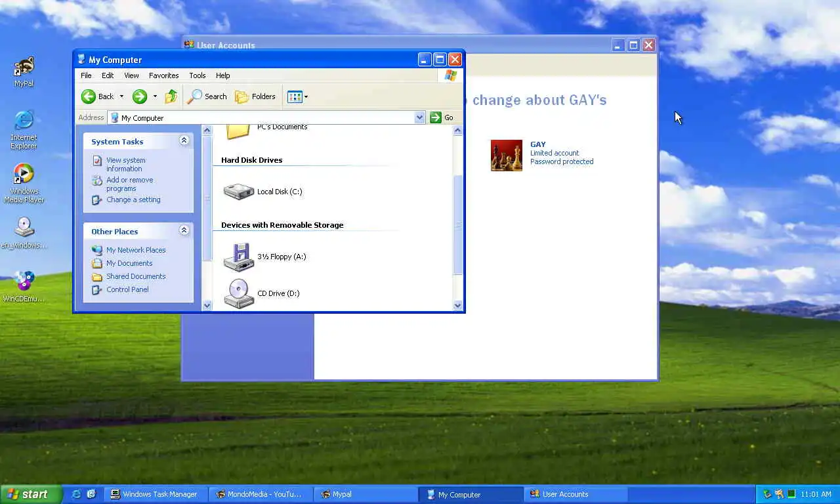
Task: Launch Internet Explorer from Quick Launch
Action: (x=76, y=494)
